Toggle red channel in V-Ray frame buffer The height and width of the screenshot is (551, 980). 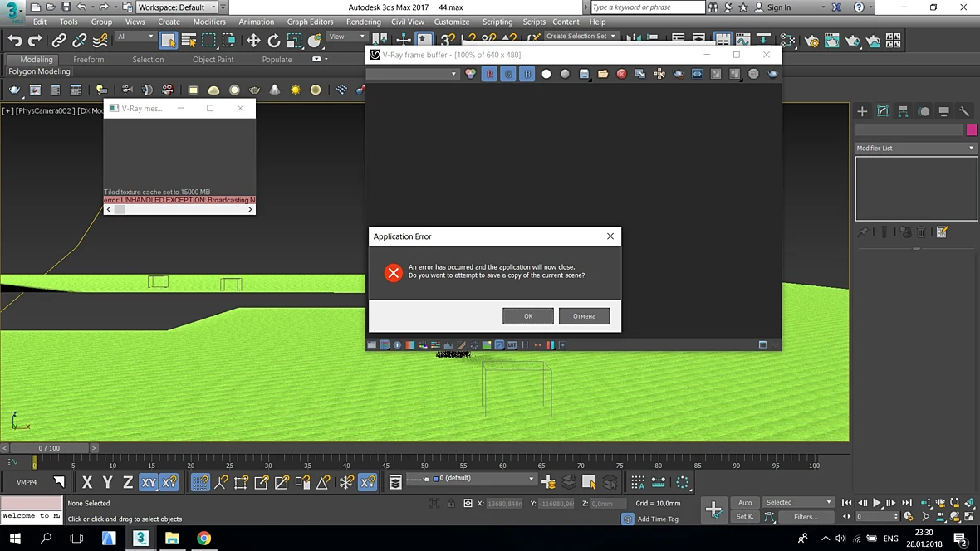489,74
